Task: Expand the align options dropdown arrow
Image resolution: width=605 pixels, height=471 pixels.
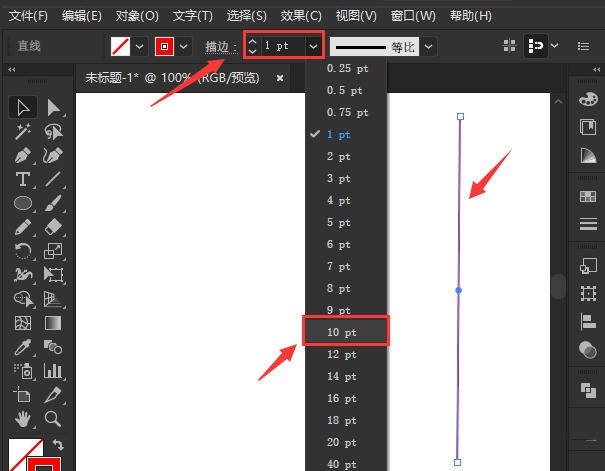Action: point(554,46)
